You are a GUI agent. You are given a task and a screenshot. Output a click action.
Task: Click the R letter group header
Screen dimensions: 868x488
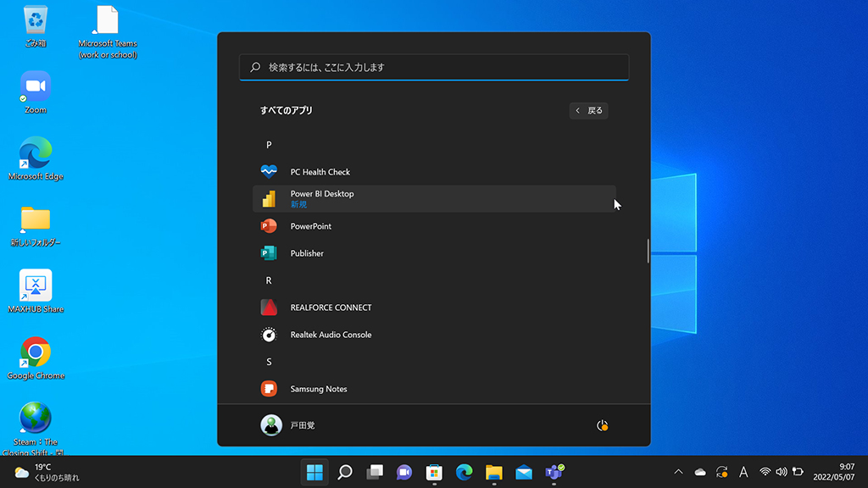(x=269, y=280)
